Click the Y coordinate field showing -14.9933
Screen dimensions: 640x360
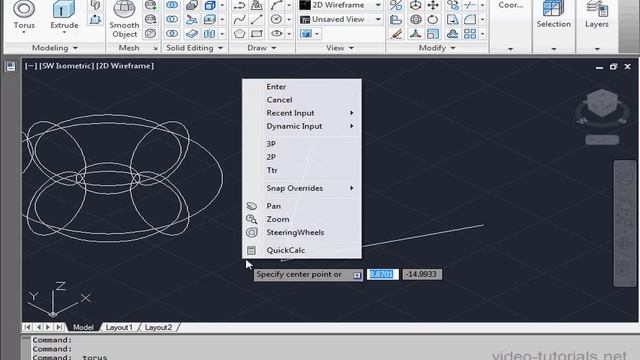(x=422, y=274)
